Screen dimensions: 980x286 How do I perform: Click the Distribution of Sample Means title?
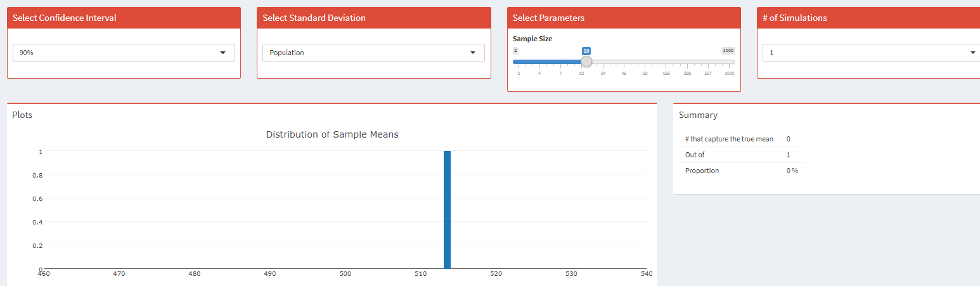(x=332, y=134)
